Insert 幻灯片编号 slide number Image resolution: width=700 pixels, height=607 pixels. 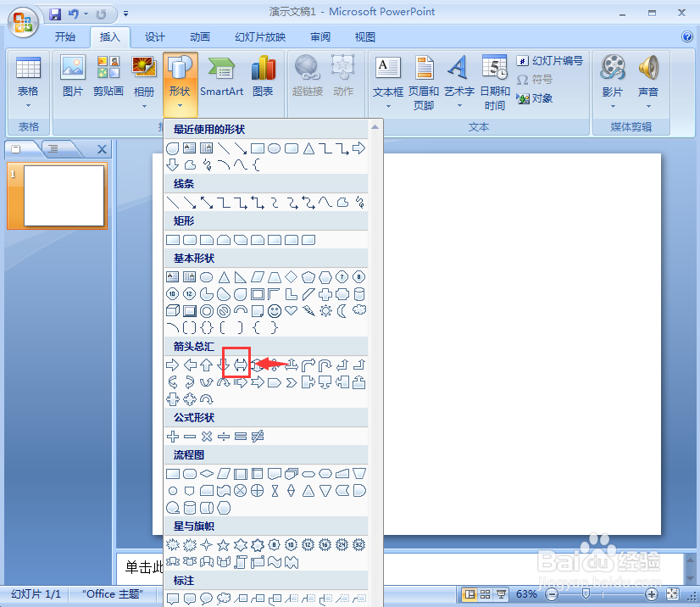(550, 61)
